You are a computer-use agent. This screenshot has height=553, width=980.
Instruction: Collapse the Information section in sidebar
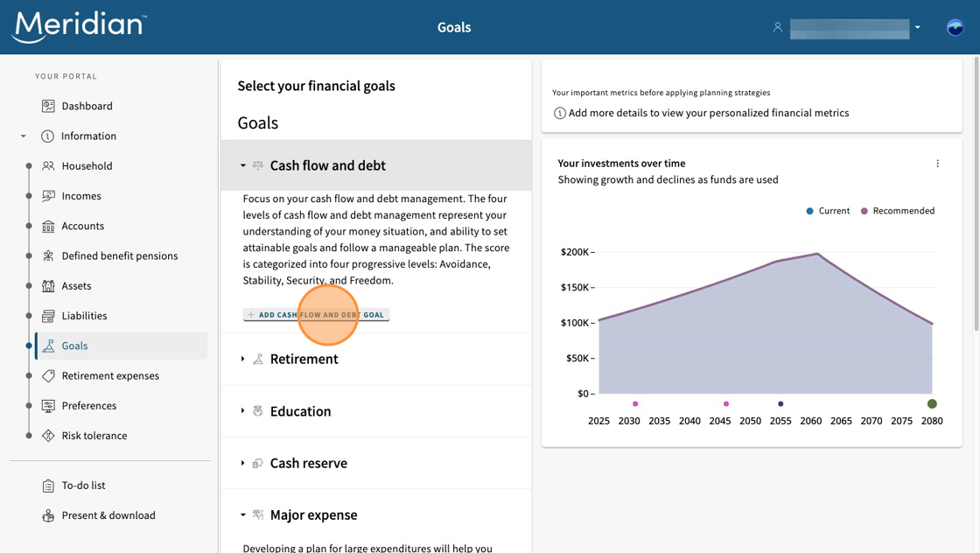click(23, 136)
